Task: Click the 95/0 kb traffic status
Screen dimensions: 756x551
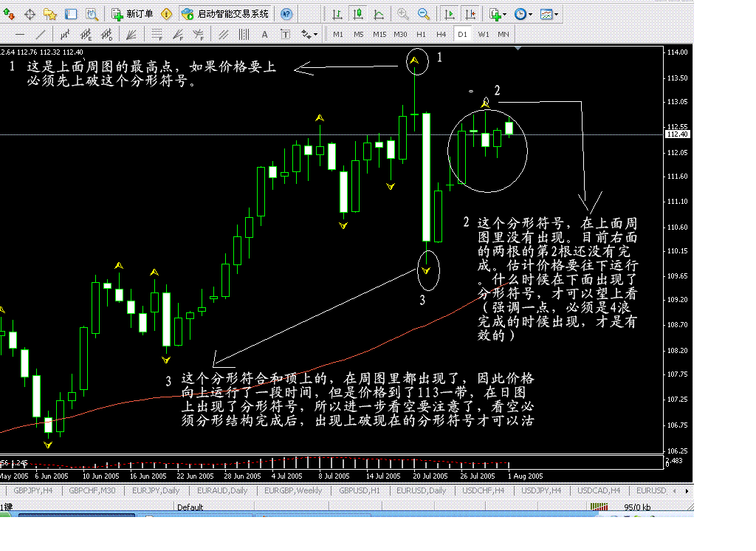Action: [x=637, y=507]
